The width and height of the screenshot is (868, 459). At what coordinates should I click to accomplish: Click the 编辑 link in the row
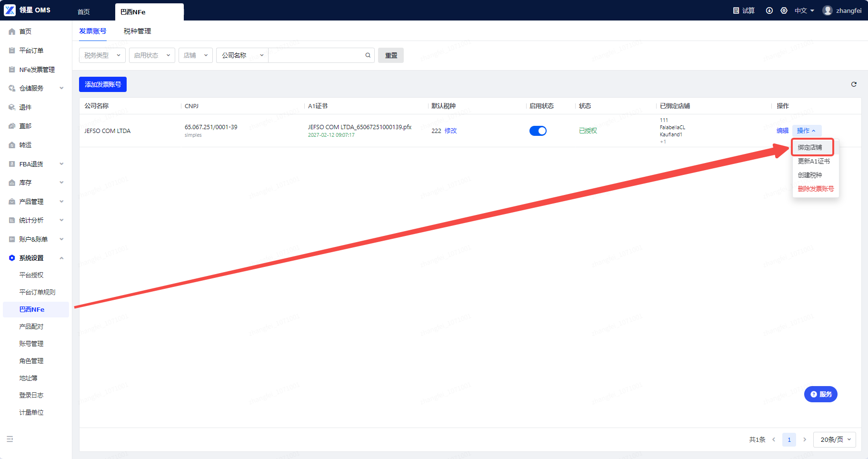pyautogui.click(x=782, y=131)
